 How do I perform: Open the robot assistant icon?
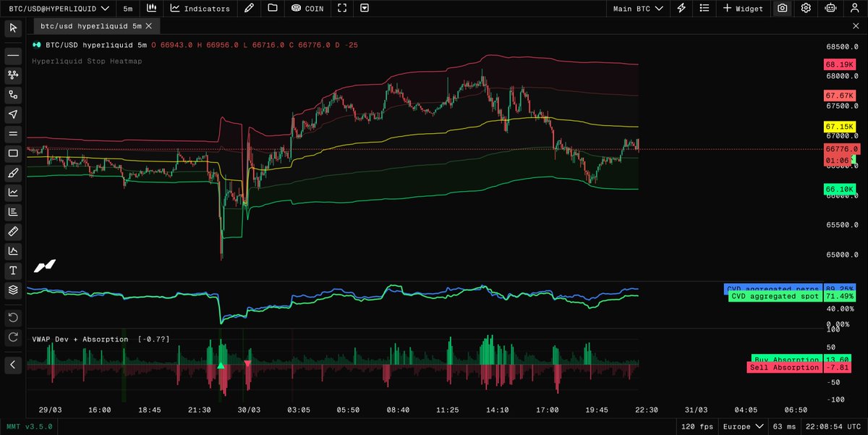pyautogui.click(x=830, y=8)
